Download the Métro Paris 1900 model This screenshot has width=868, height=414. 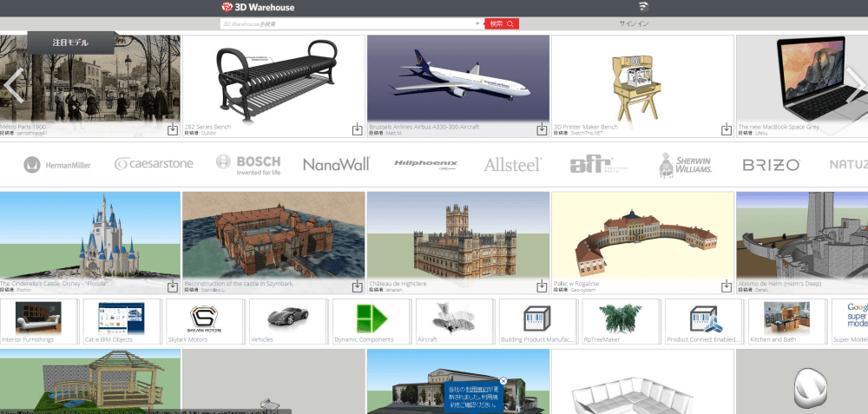click(x=173, y=130)
